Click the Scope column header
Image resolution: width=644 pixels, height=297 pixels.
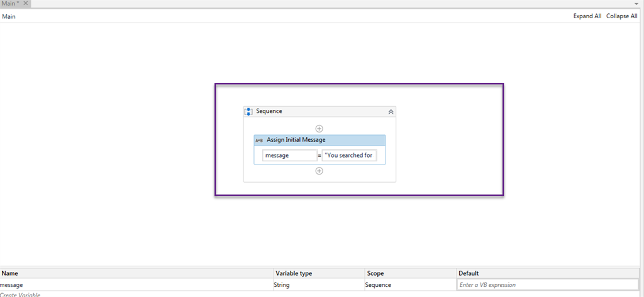pyautogui.click(x=411, y=273)
